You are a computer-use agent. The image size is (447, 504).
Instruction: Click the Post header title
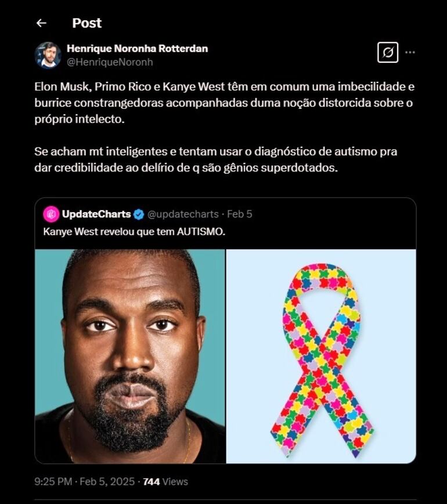click(x=86, y=23)
